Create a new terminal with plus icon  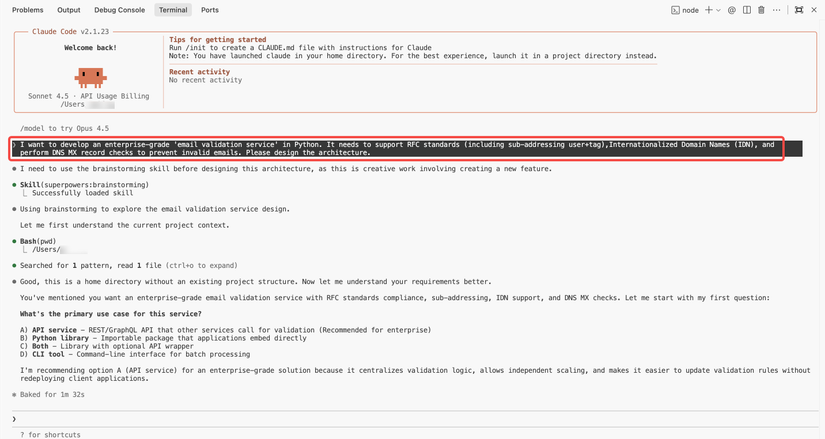coord(709,10)
